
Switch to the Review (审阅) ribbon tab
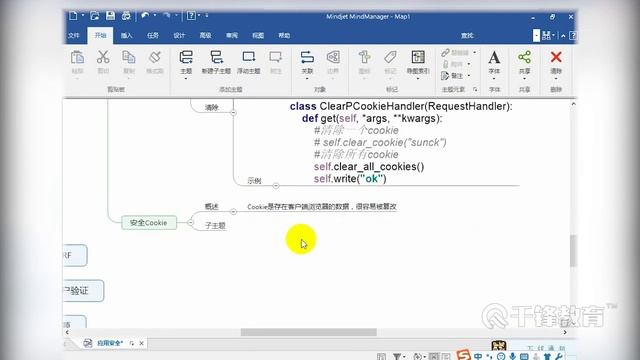pyautogui.click(x=232, y=36)
